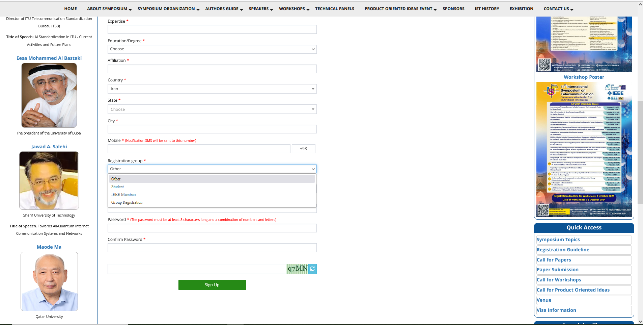This screenshot has height=325, width=644.
Task: Click Maode Ma photo
Action: (49, 281)
